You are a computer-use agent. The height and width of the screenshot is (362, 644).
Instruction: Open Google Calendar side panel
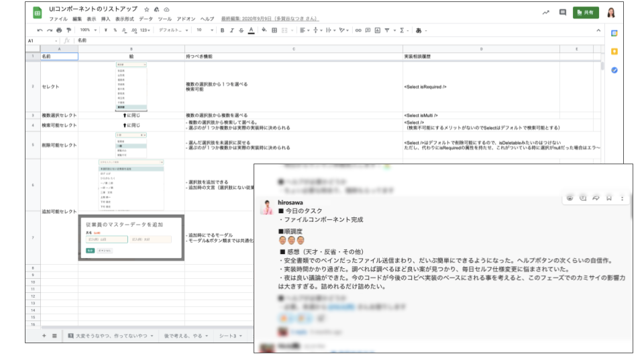point(614,34)
